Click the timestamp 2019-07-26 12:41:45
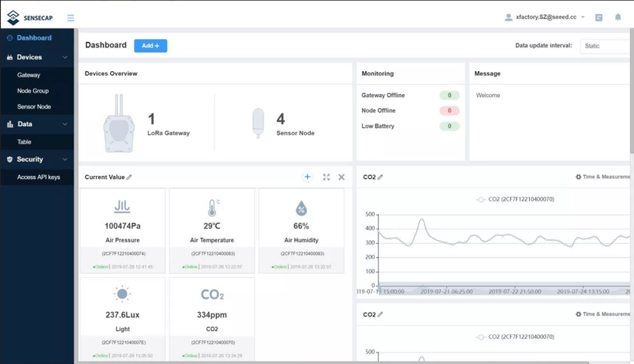Image resolution: width=634 pixels, height=364 pixels. coord(132,267)
